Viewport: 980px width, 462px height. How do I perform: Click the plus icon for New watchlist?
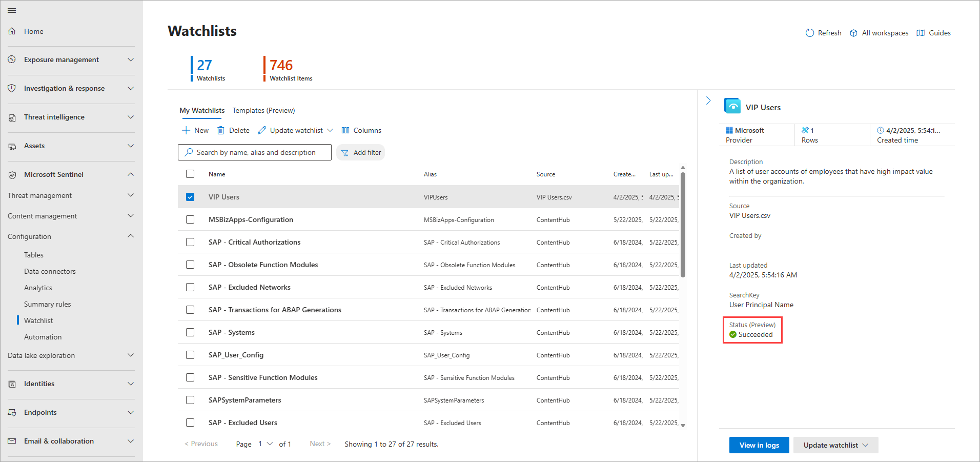[x=186, y=130]
